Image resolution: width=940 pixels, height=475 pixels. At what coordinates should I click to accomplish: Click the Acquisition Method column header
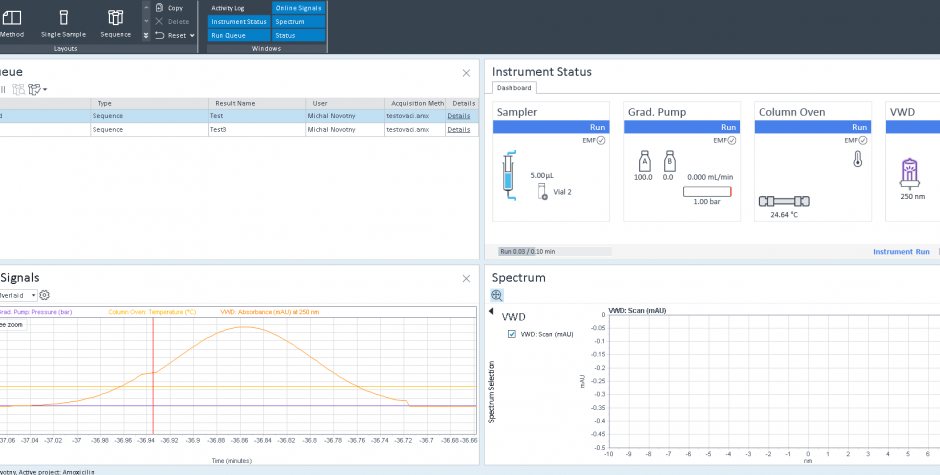(415, 103)
